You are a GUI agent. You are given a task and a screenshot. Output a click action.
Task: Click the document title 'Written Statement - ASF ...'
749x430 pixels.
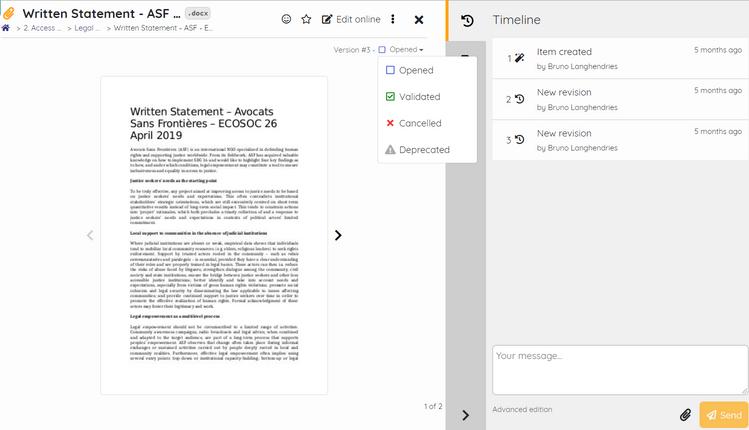pyautogui.click(x=101, y=13)
